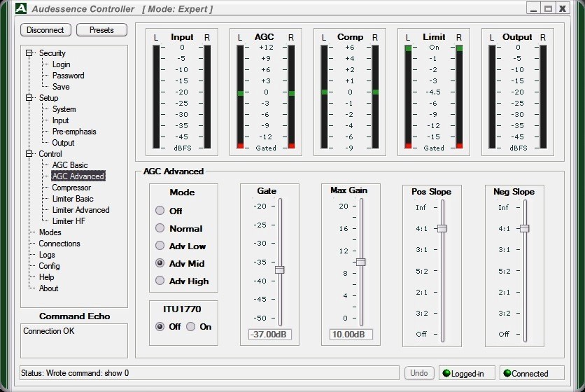Turn ITU1770 On

190,327
